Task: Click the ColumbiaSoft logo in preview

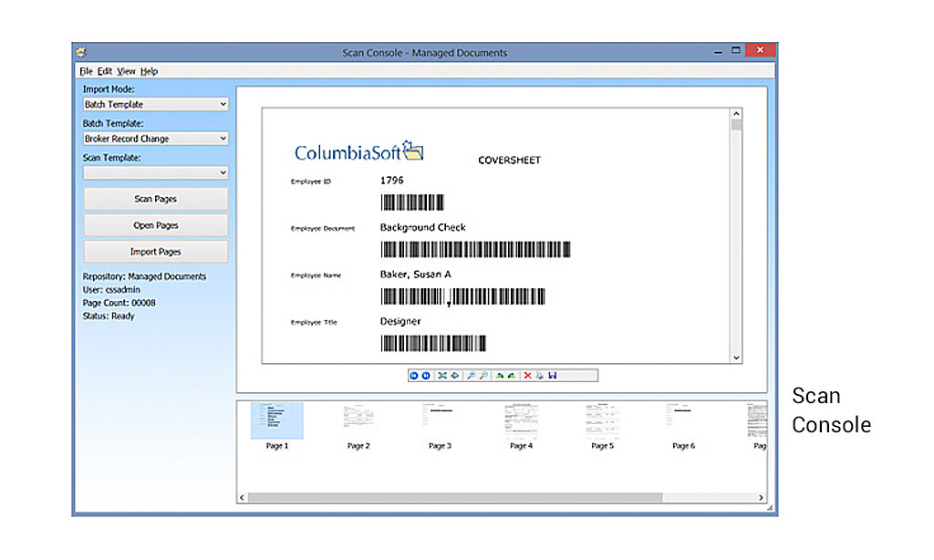Action: (x=358, y=151)
